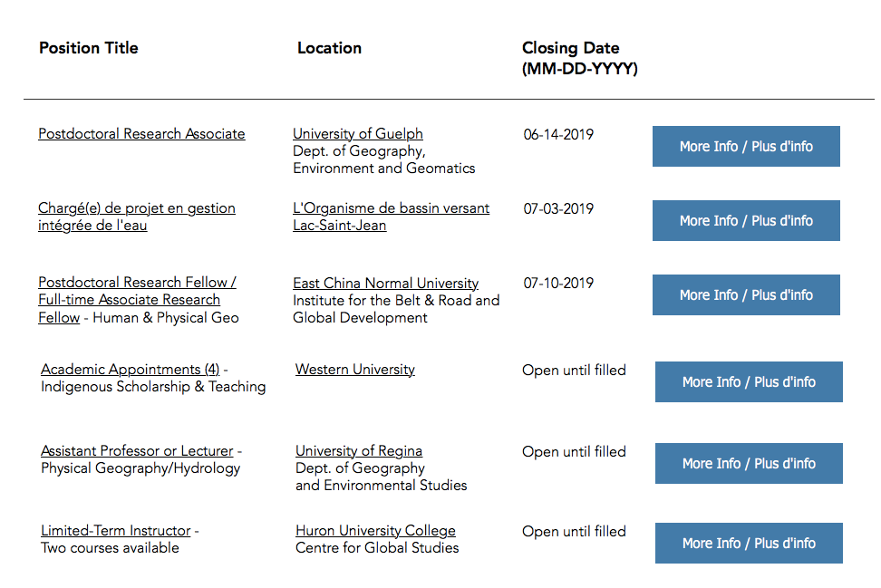881x588 pixels.
Task: Click More Info button for 07-10-2019 posting
Action: [746, 294]
